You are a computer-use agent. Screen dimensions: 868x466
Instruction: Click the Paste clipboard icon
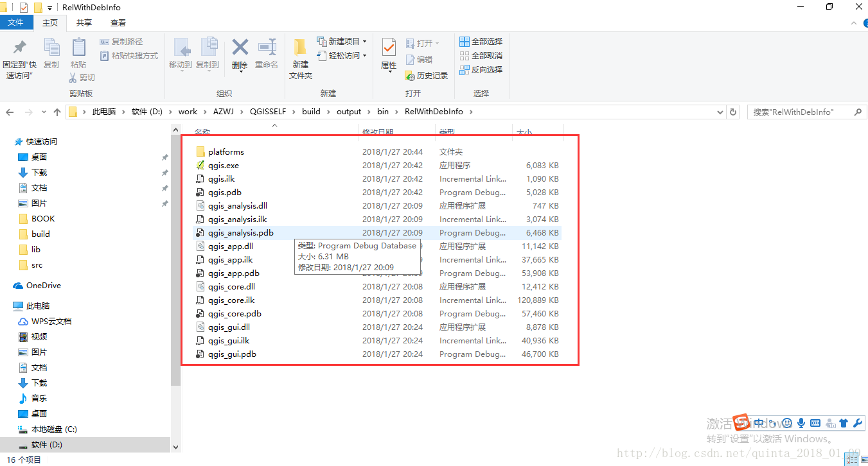[x=78, y=47]
